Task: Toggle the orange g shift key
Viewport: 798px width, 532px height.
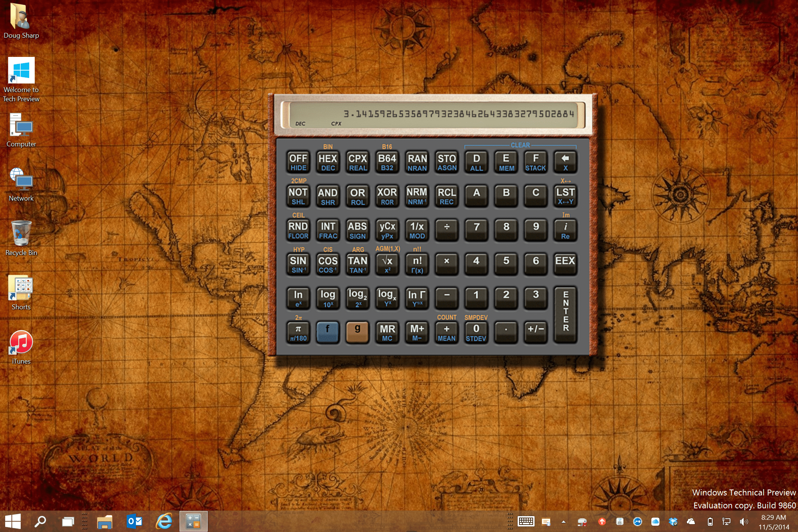Action: pos(358,332)
